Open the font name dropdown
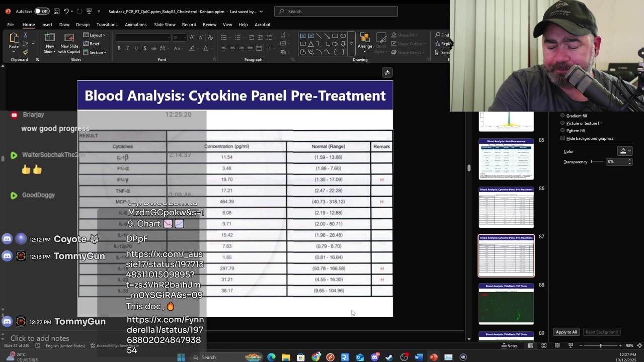 point(169,37)
